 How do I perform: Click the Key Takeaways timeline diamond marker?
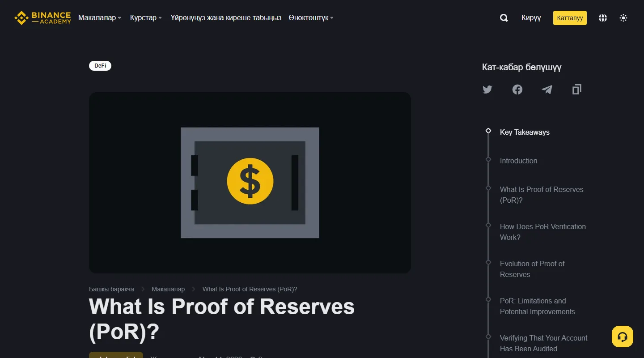point(488,131)
